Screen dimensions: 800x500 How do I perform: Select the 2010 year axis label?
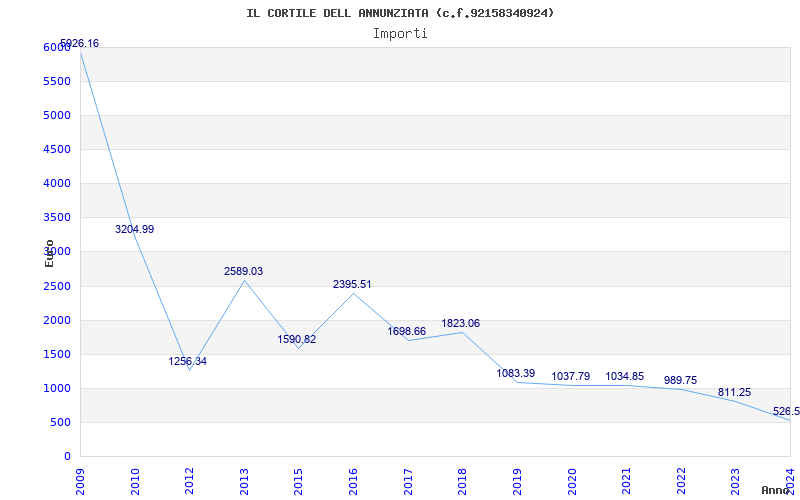pyautogui.click(x=135, y=481)
